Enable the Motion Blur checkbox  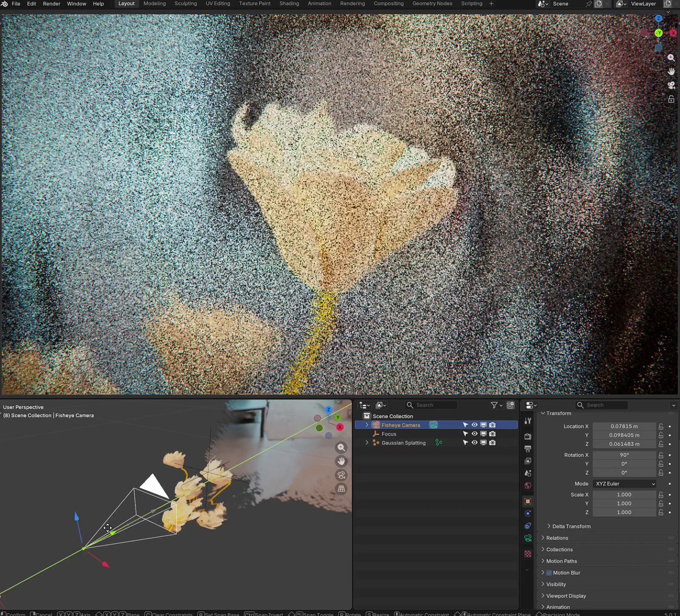549,573
